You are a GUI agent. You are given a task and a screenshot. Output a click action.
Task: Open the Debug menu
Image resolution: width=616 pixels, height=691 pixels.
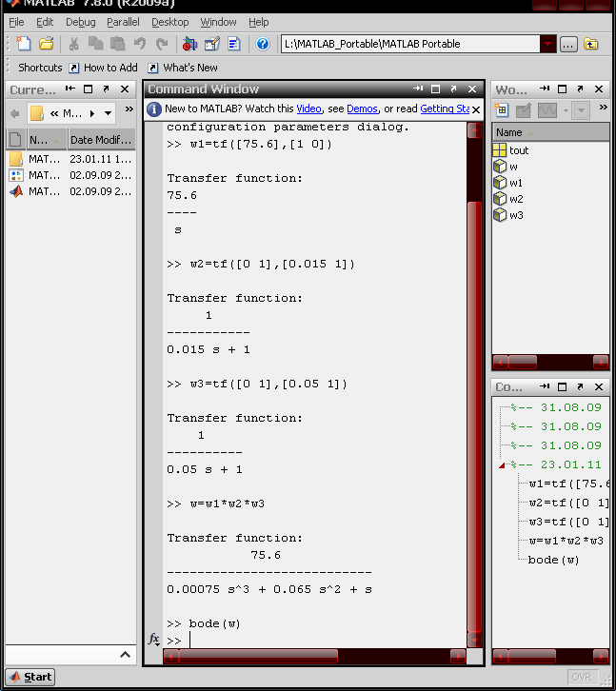pyautogui.click(x=80, y=22)
